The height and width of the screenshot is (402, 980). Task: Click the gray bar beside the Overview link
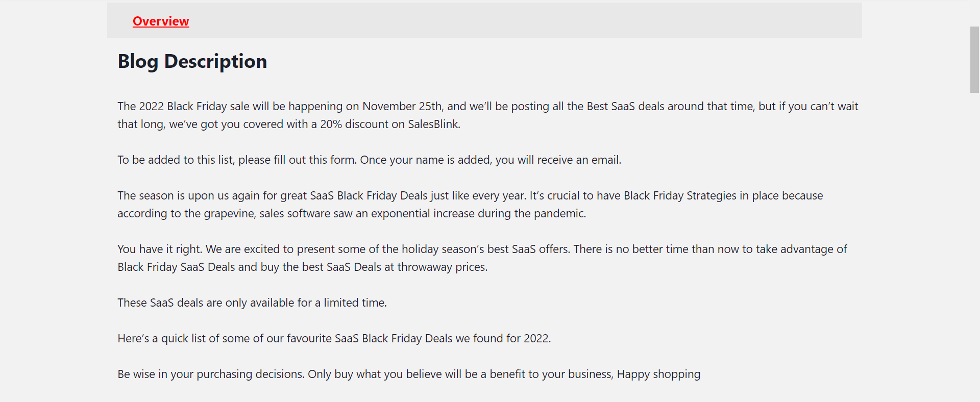[510, 21]
